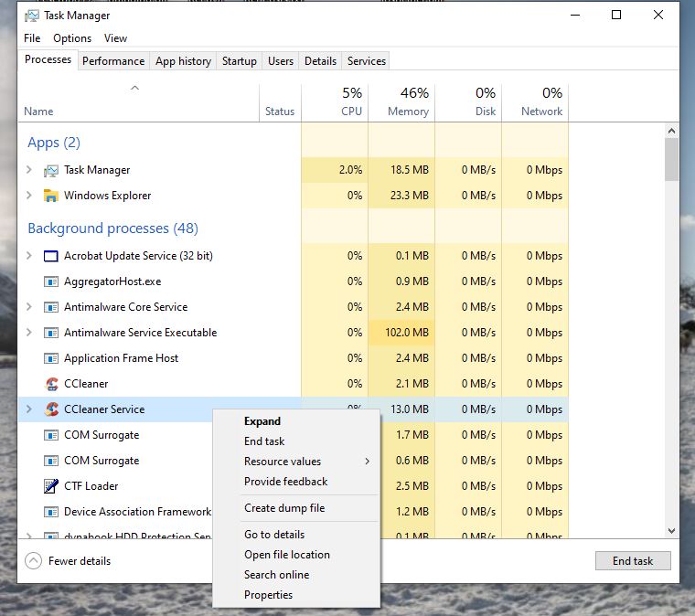Click the Antimalware Service Executable icon

51,333
